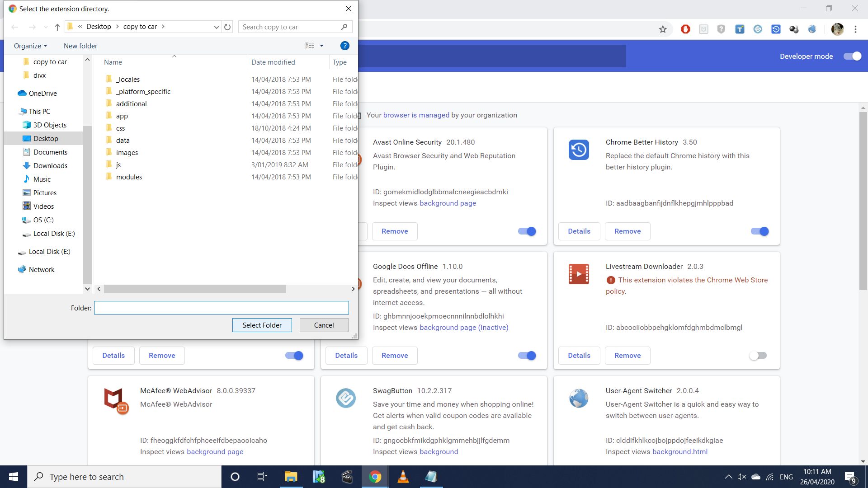
Task: Click the Select Folder button
Action: (262, 325)
